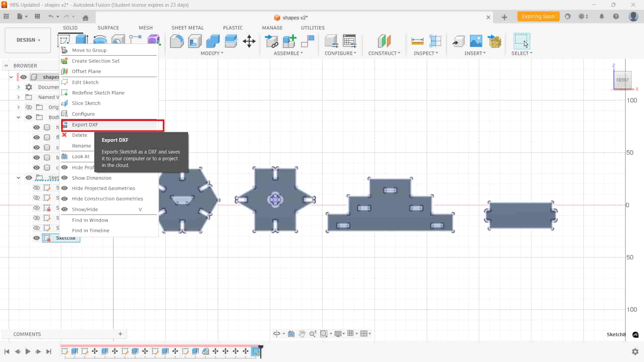Click the Move/Copy tool icon
The width and height of the screenshot is (644, 362).
click(x=249, y=42)
